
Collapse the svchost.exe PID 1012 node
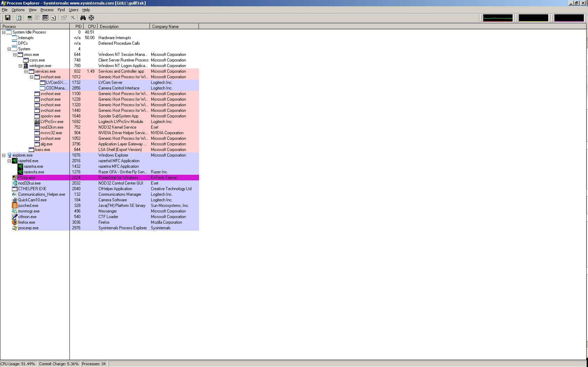pyautogui.click(x=31, y=77)
